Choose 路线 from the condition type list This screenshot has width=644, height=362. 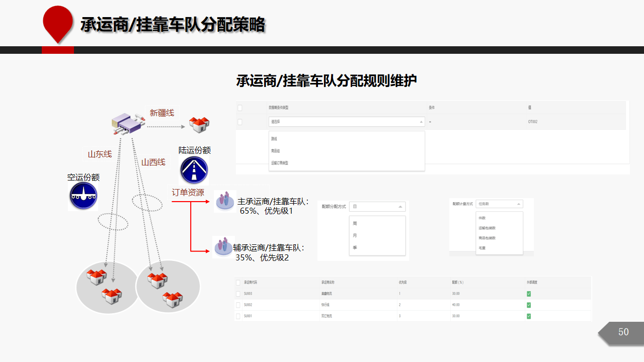click(347, 138)
